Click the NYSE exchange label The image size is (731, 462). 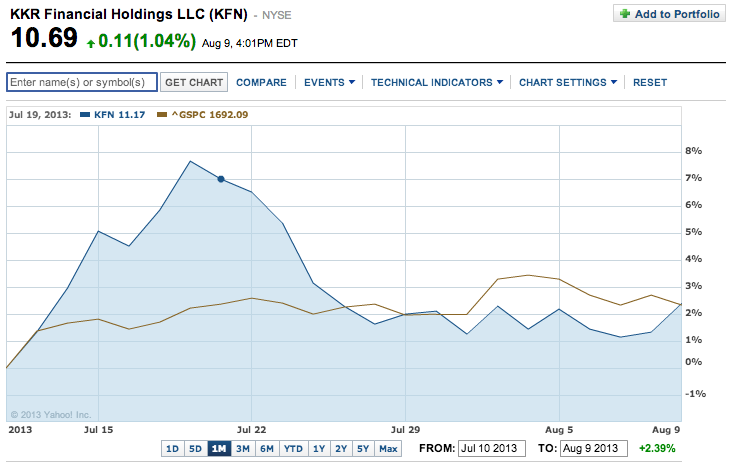(x=276, y=15)
